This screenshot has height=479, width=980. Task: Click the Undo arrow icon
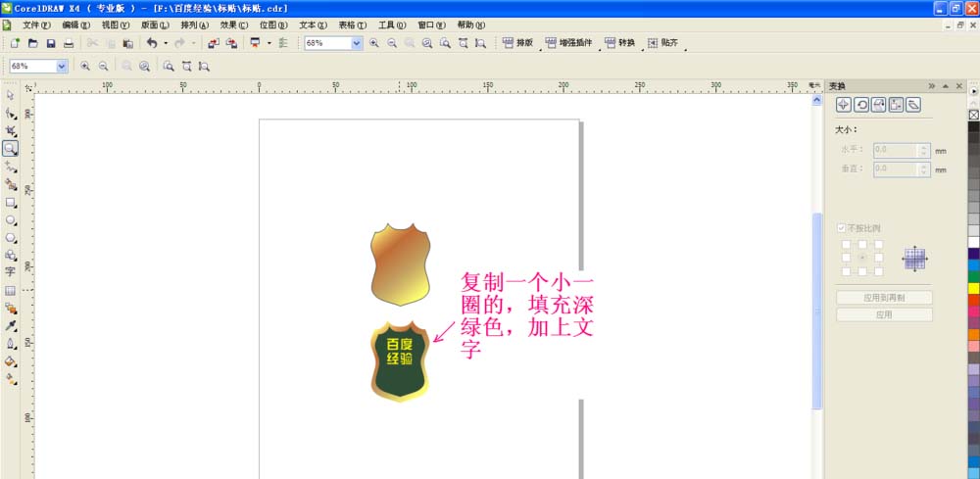click(152, 43)
